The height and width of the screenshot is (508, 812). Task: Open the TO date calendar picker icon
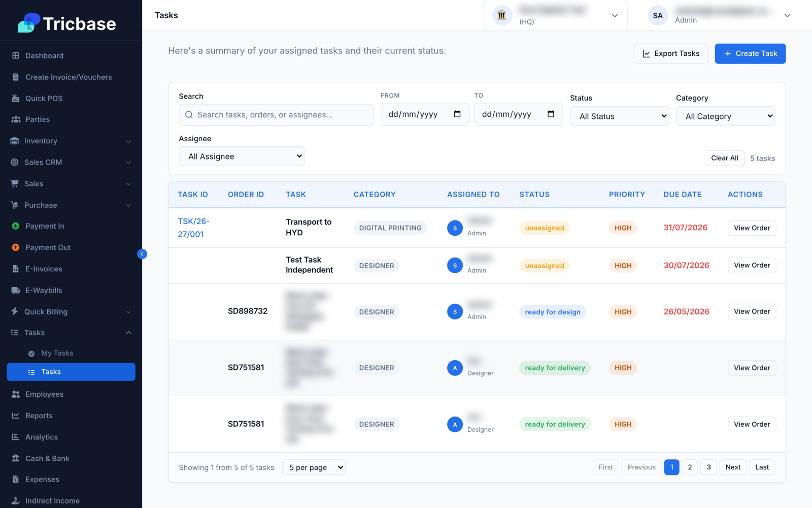551,114
